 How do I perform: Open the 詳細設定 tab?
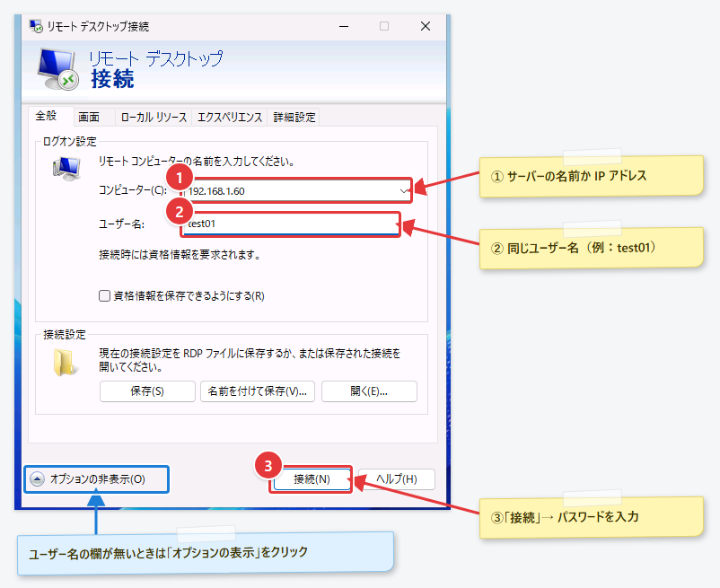coord(294,118)
